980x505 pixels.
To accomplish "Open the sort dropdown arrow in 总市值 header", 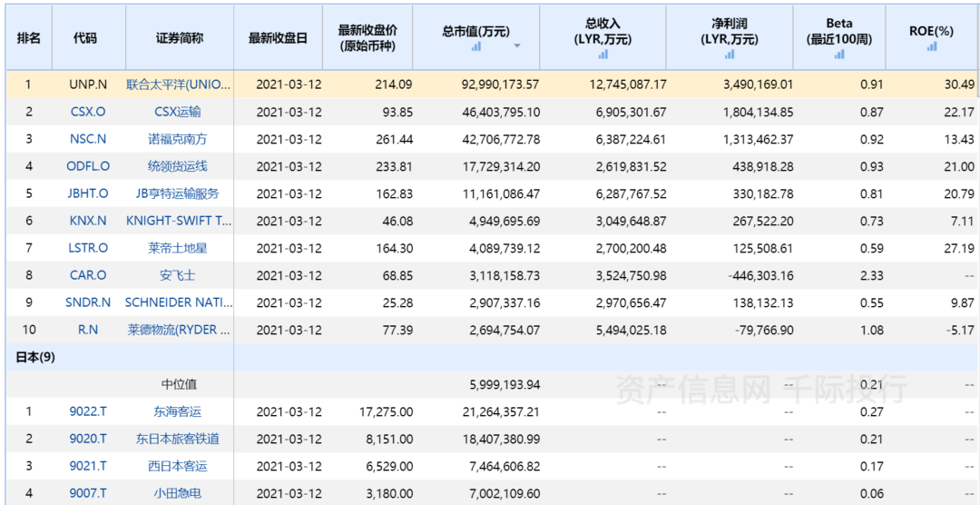I will (x=517, y=45).
